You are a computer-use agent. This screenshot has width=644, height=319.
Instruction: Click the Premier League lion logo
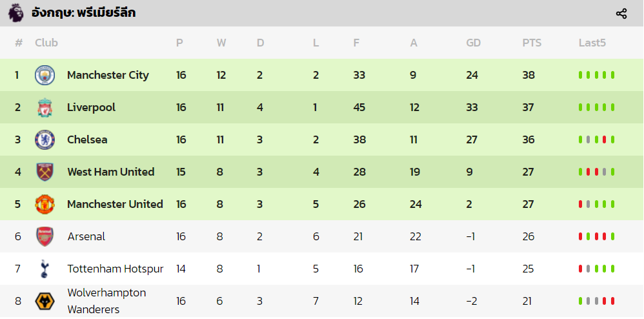coord(15,13)
